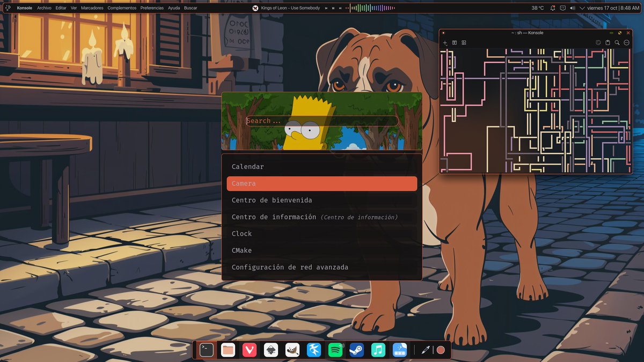The image size is (644, 362).
Task: Open Configuración de red avanzada entry
Action: 321,267
